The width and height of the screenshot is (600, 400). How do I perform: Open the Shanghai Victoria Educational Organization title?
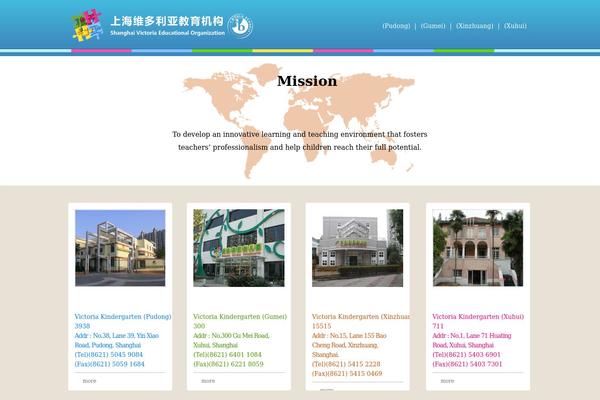click(167, 26)
